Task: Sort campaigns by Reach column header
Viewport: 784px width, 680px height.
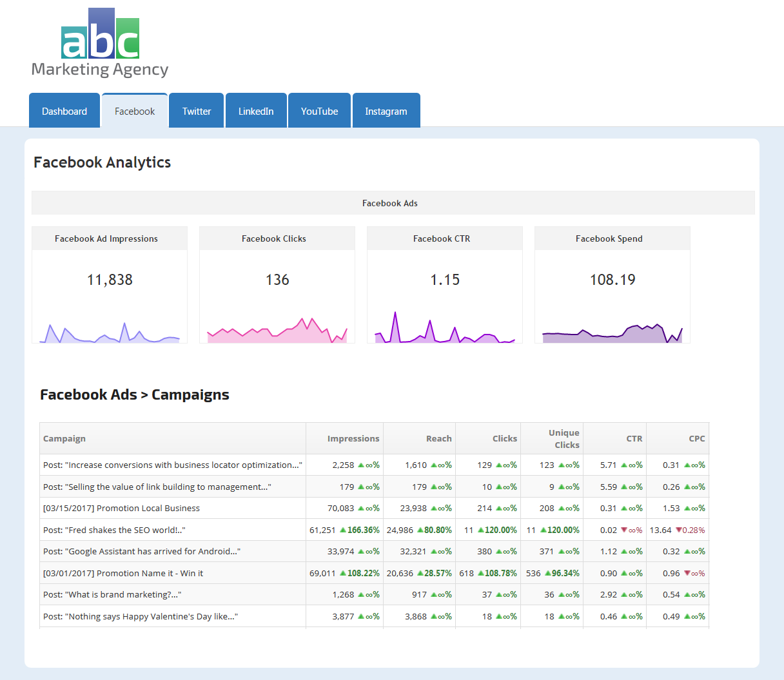Action: [438, 439]
